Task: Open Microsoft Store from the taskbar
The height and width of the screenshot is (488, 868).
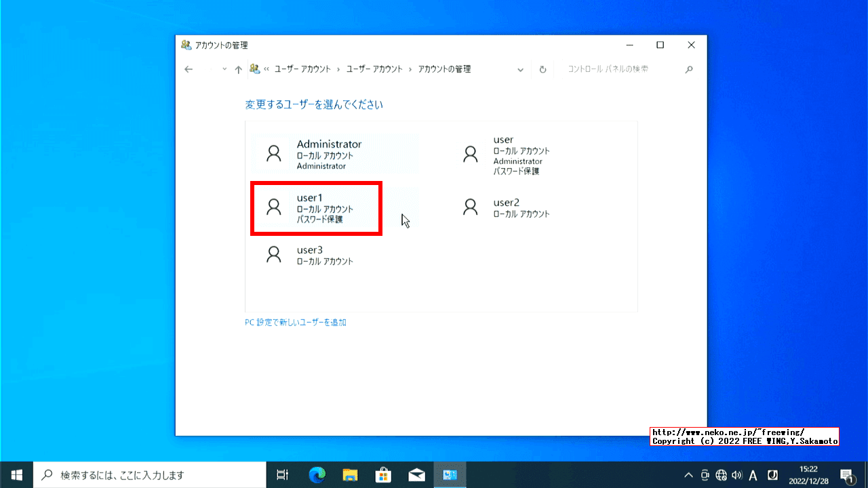Action: click(x=383, y=474)
